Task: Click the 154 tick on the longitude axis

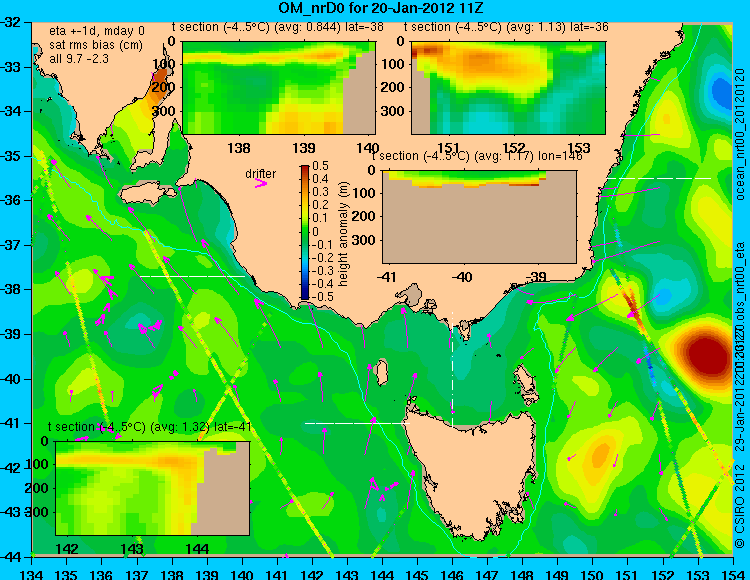Action: tap(733, 575)
